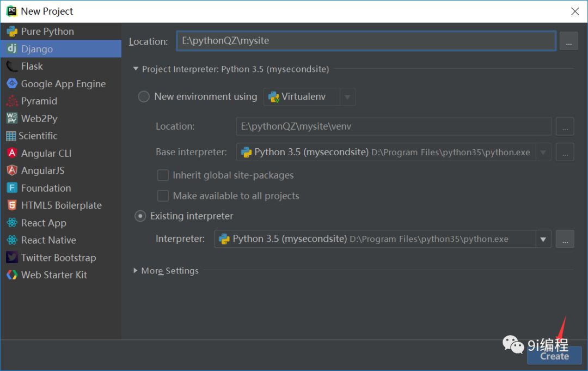Screen dimensions: 588x371
Task: Select the Pyramid project type icon
Action: click(x=12, y=101)
